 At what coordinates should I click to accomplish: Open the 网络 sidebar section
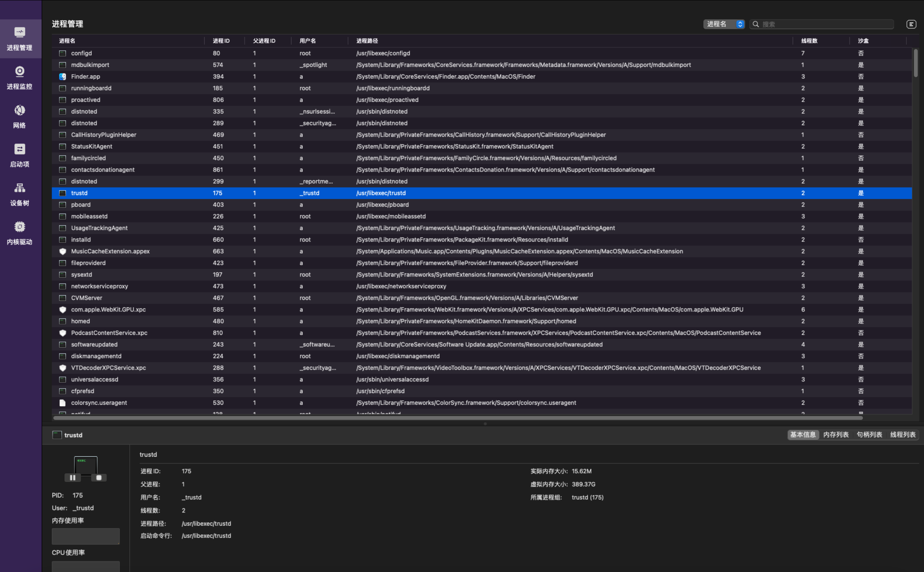point(20,116)
